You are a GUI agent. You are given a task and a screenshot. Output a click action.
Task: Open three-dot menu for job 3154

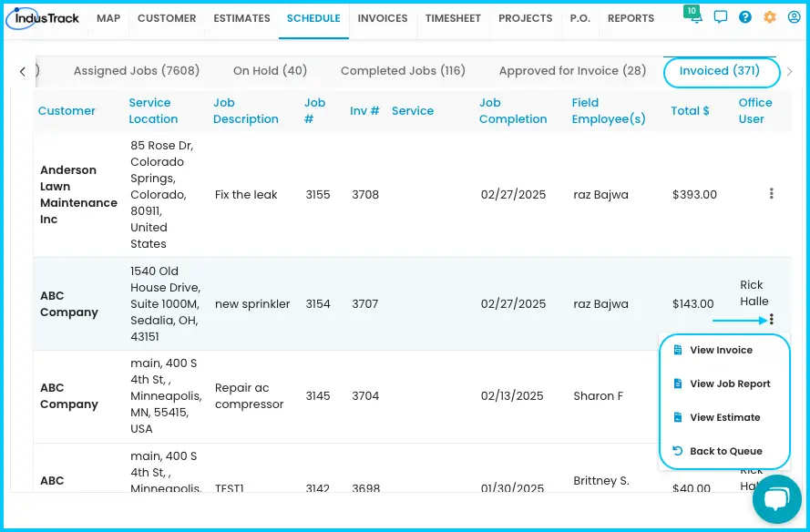(771, 319)
